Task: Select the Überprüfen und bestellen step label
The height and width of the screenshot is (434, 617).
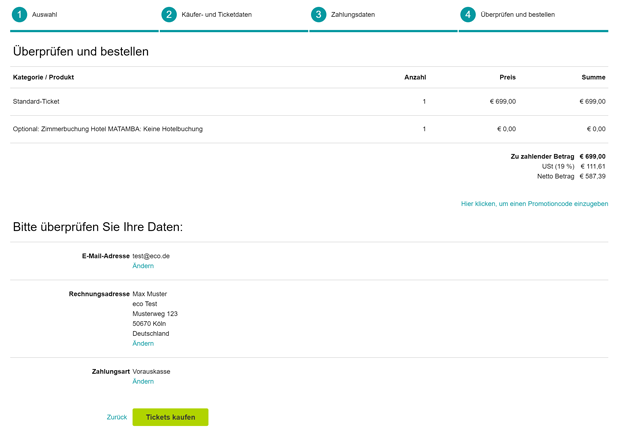Action: tap(518, 15)
